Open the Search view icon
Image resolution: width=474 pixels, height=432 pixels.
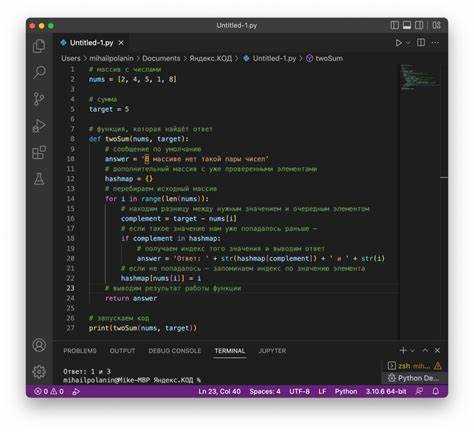click(x=39, y=72)
